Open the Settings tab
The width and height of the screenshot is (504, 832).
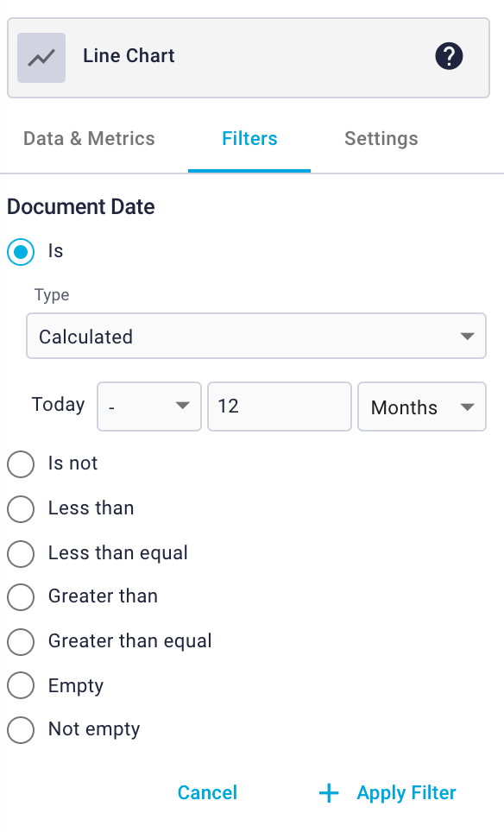click(x=381, y=138)
